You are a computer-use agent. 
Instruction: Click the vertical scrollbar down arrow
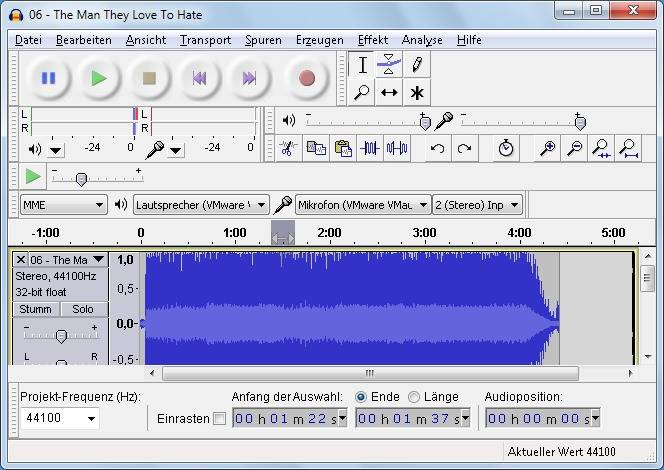click(647, 357)
